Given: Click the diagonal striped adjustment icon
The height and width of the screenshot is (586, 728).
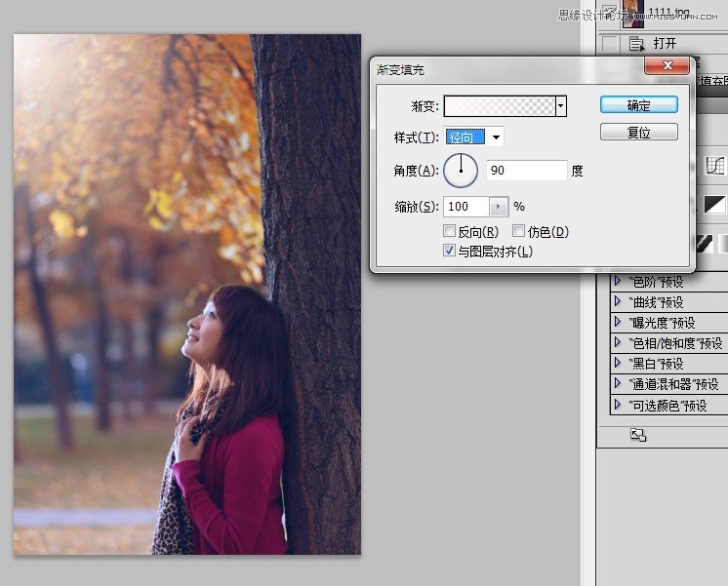Looking at the screenshot, I should pyautogui.click(x=704, y=244).
